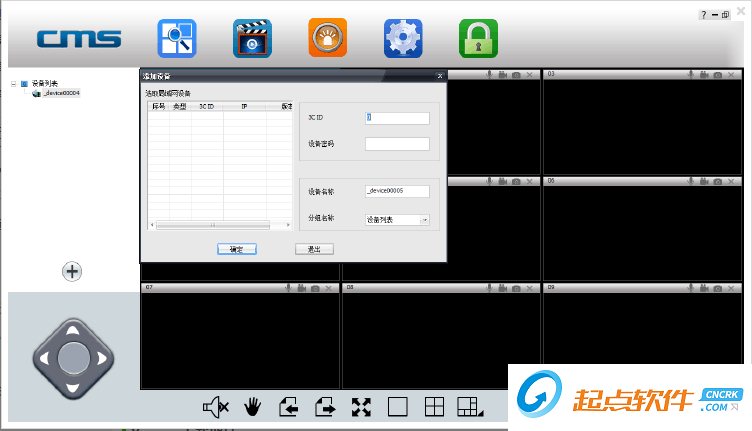Click the device table scrollbar right arrow
This screenshot has width=752, height=431.
(288, 225)
